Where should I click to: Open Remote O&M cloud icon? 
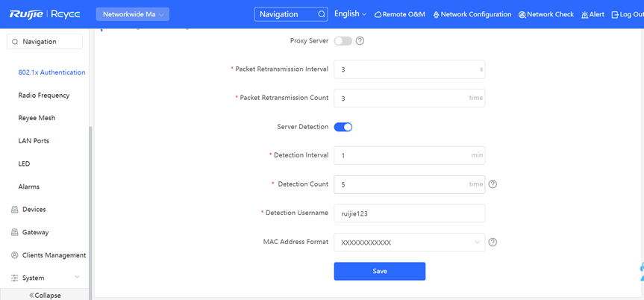click(378, 14)
